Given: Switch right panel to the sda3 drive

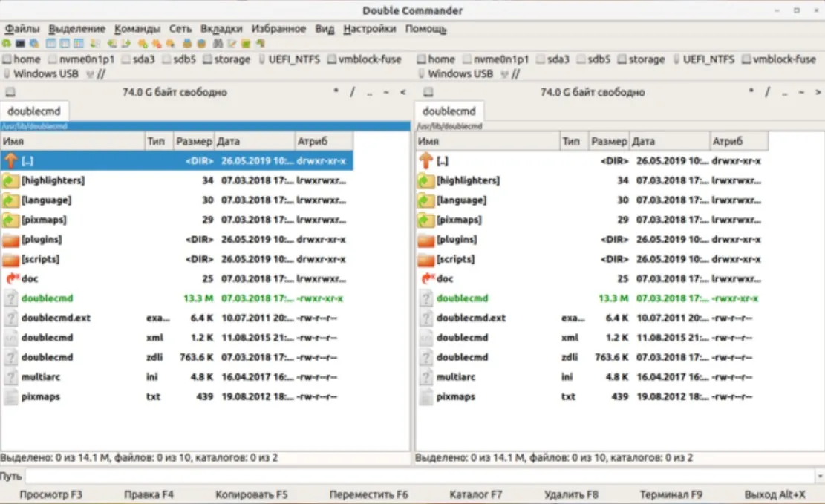Looking at the screenshot, I should [x=552, y=59].
